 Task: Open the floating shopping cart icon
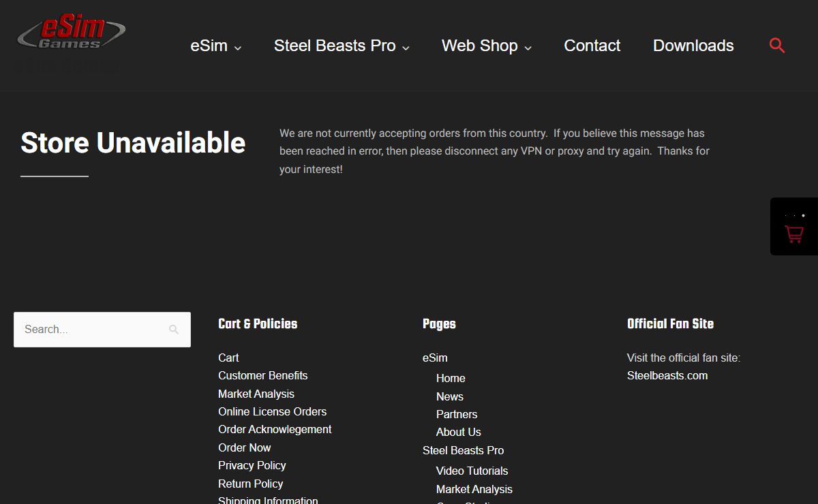(x=794, y=234)
